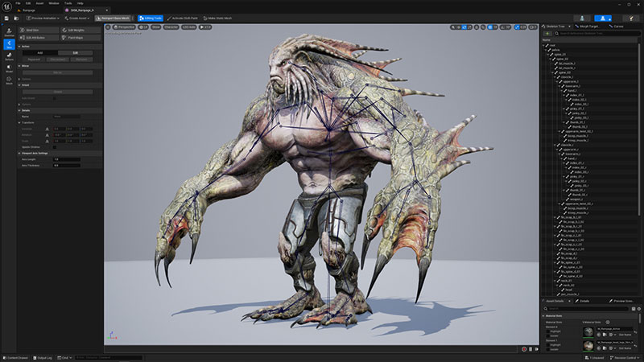Activate the rotate gizmo viewport icon
The height and width of the screenshot is (362, 644).
(x=464, y=27)
